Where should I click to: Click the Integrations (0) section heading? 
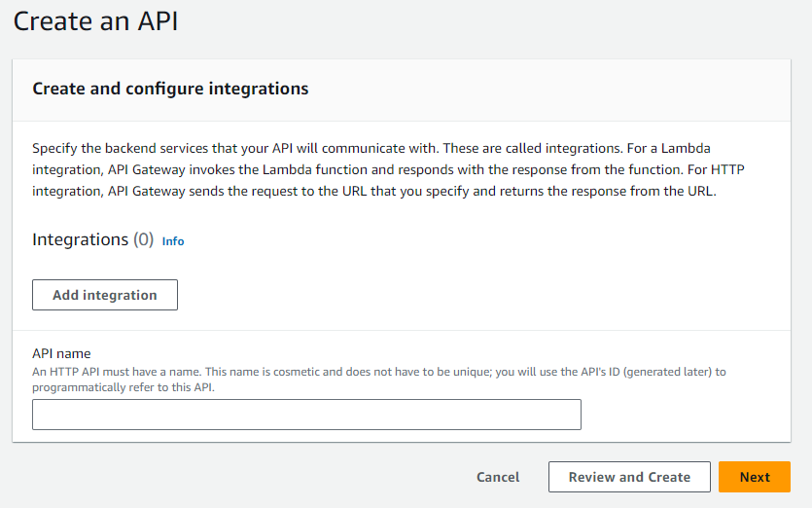pyautogui.click(x=93, y=239)
